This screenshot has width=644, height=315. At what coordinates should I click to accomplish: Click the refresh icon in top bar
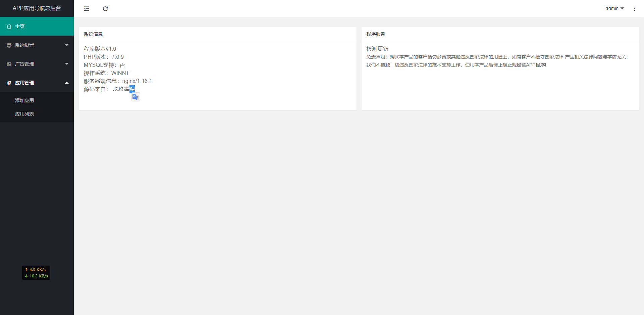(x=105, y=9)
